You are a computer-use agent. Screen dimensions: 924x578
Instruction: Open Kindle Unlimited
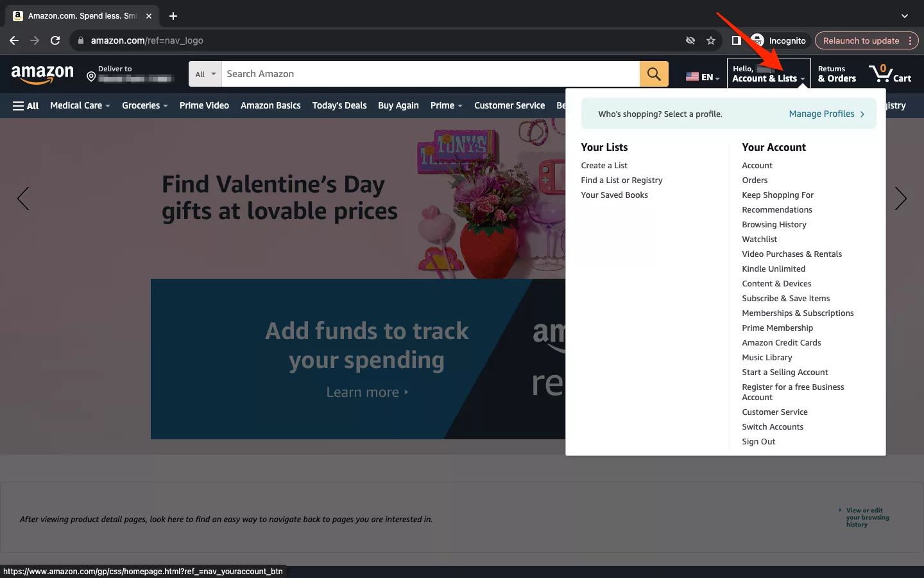pyautogui.click(x=773, y=269)
